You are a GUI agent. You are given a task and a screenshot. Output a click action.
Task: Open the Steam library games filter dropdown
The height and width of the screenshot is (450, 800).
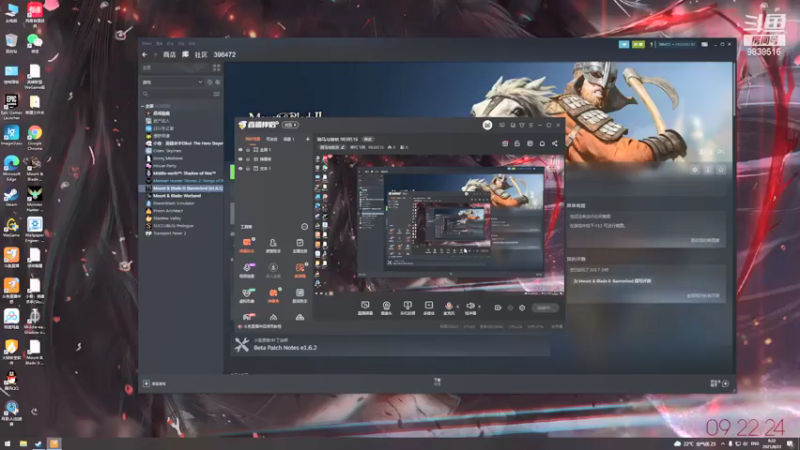tap(172, 82)
